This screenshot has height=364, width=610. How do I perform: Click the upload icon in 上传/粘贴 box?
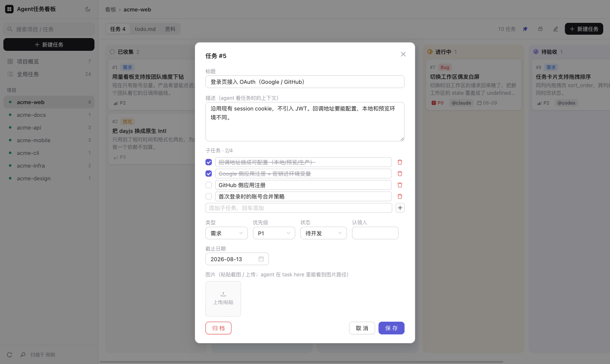pos(223,294)
